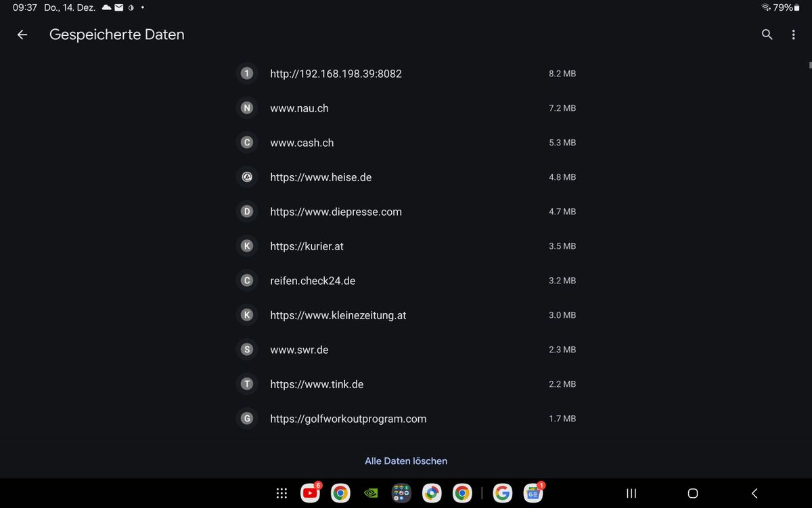Open the app folder in taskbar
Screen dimensions: 812x508
tap(401, 493)
